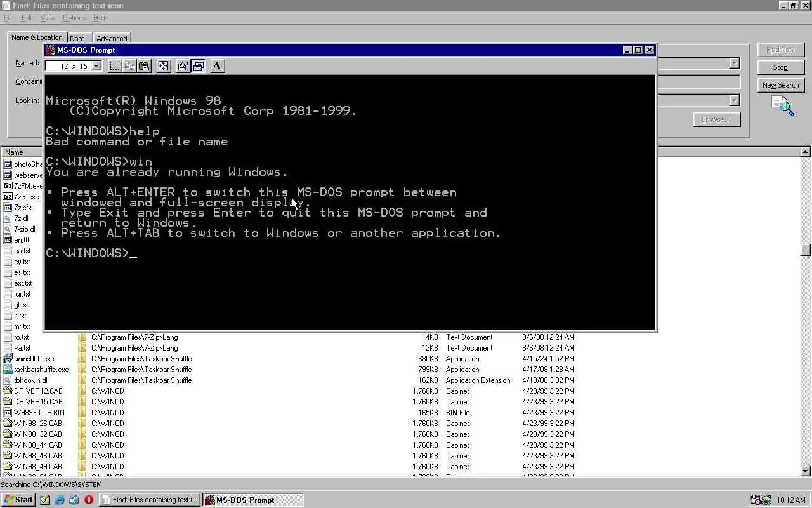Click the Containing text input field
812x508 pixels.
pyautogui.click(x=699, y=82)
